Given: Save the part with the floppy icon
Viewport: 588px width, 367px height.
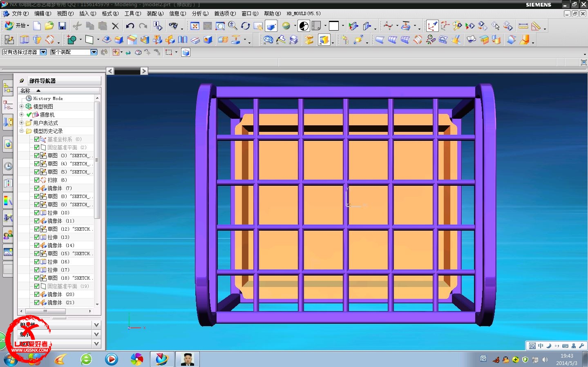Looking at the screenshot, I should pyautogui.click(x=62, y=26).
